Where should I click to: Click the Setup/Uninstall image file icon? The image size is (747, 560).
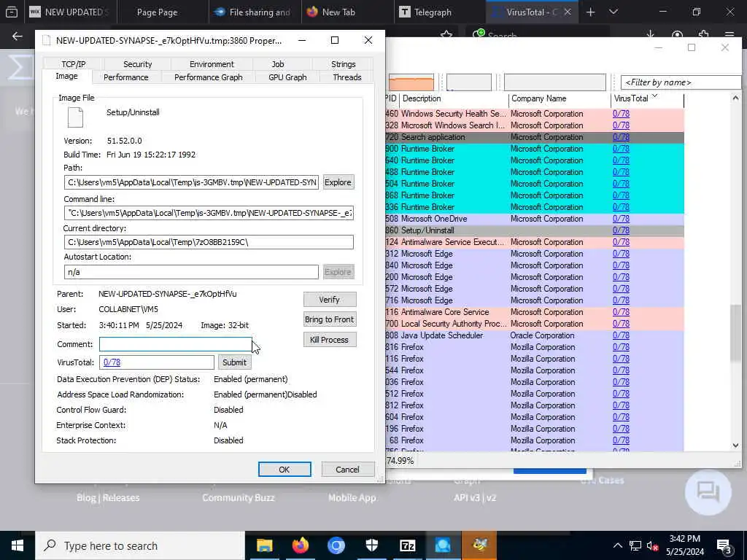point(75,117)
